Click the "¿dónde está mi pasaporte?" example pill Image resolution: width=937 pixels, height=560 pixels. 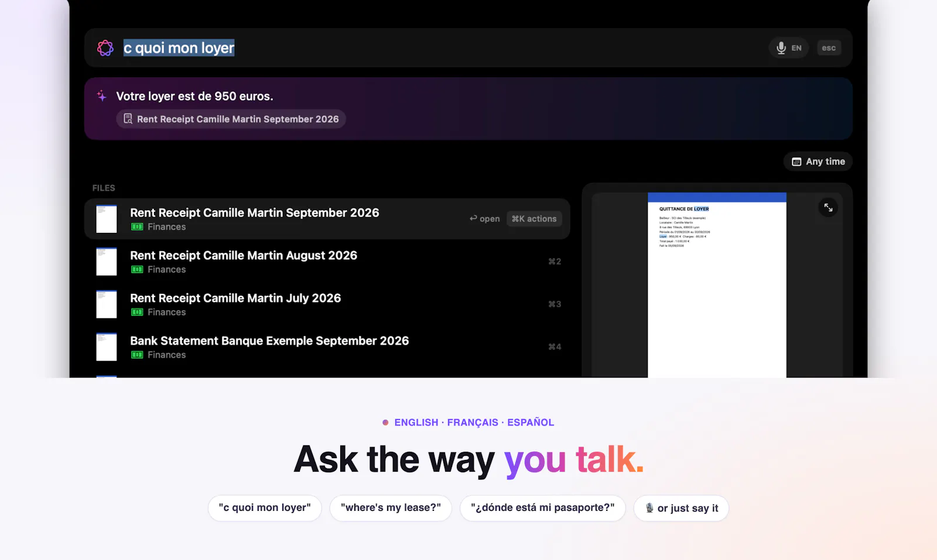pos(543,508)
